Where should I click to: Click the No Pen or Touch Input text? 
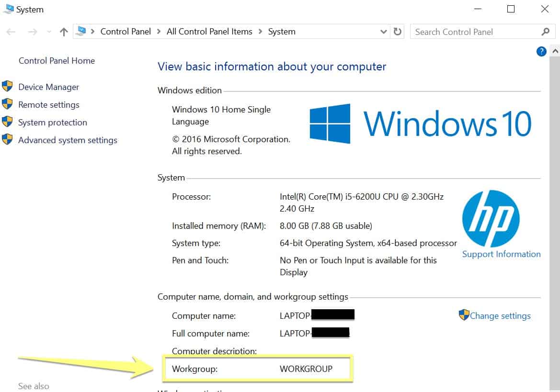(358, 267)
